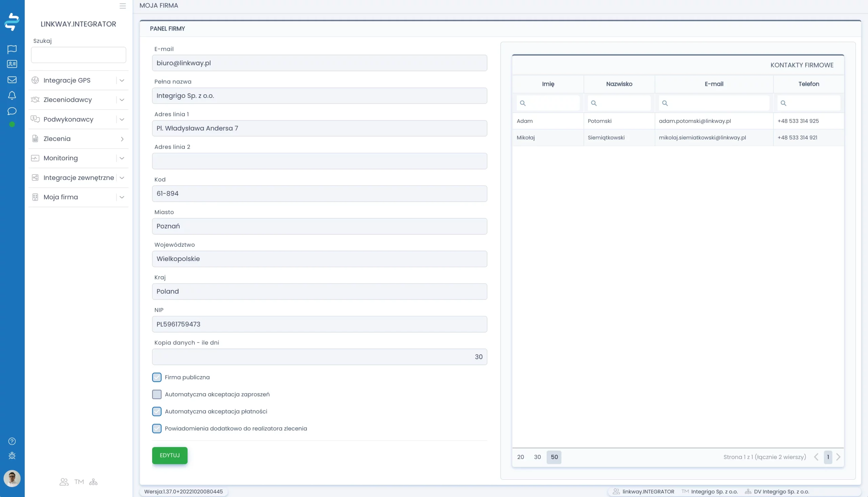This screenshot has width=868, height=497.
Task: Click the Moja firma building icon
Action: coord(35,197)
